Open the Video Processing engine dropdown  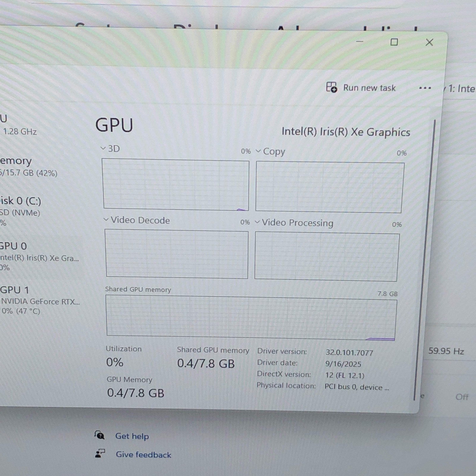(257, 222)
